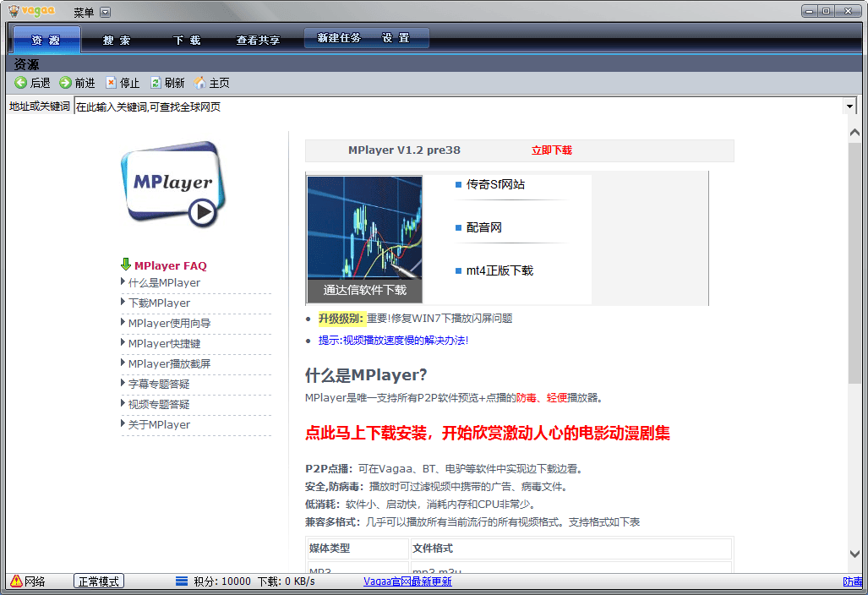Expand MPlayer使用向导 triangle

click(x=123, y=321)
